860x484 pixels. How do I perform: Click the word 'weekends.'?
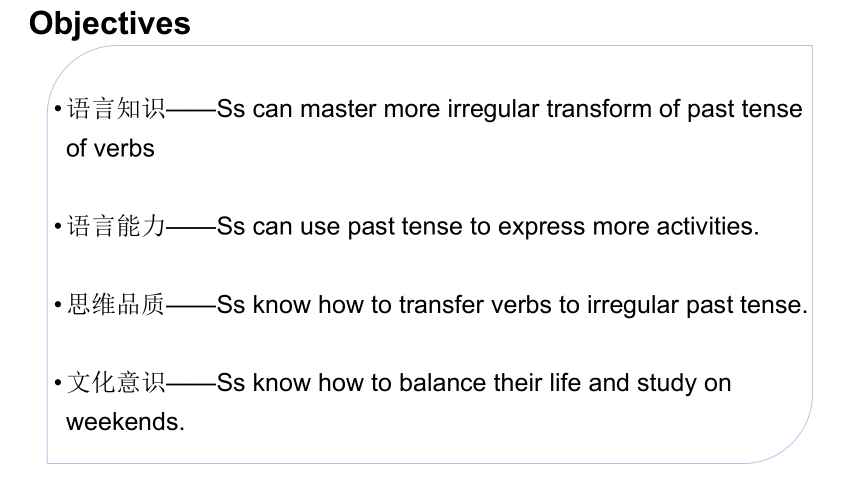tap(125, 422)
